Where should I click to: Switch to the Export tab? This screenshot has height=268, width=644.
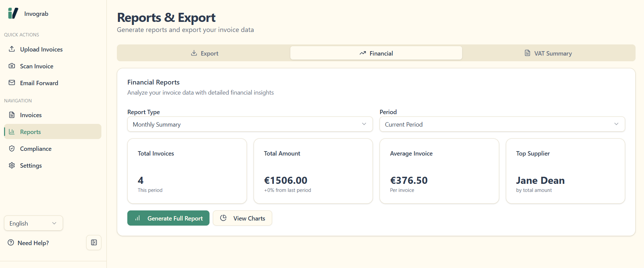[x=204, y=53]
